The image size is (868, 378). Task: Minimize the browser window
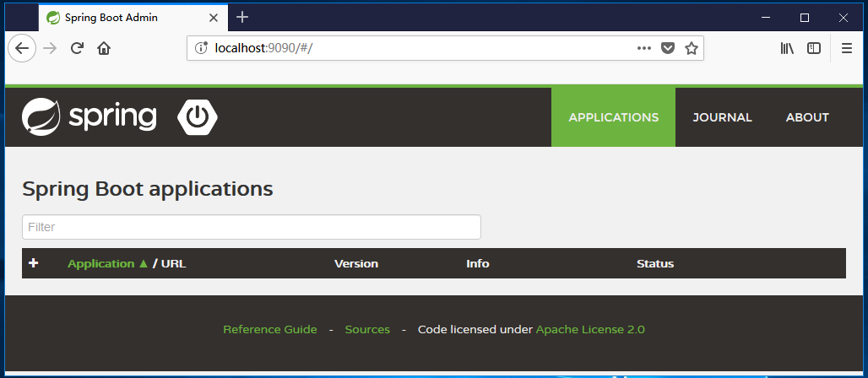coord(766,18)
